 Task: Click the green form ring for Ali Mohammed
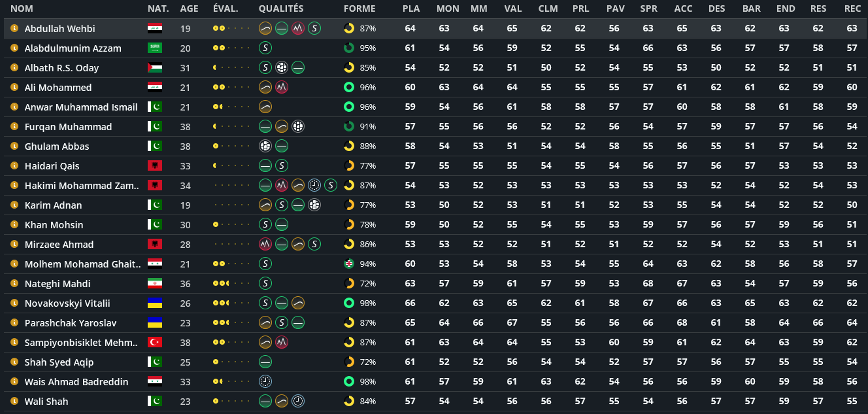(349, 87)
